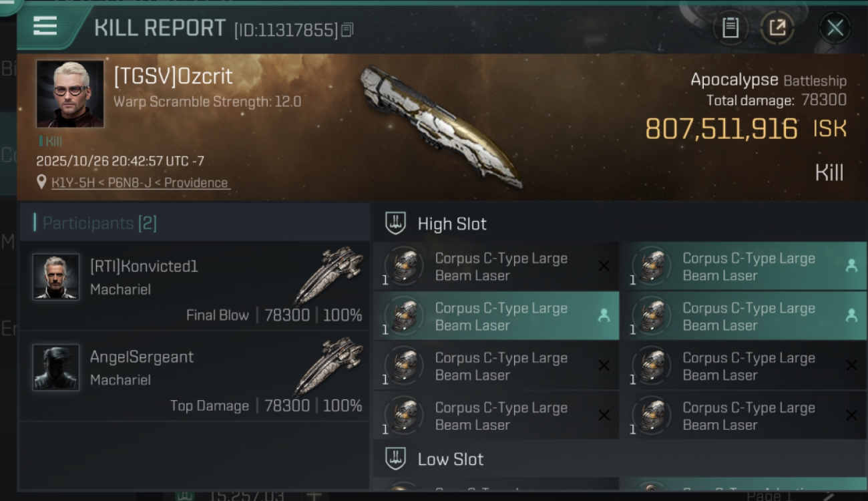This screenshot has height=501, width=868.
Task: Copy the kill report ID
Action: tap(347, 29)
